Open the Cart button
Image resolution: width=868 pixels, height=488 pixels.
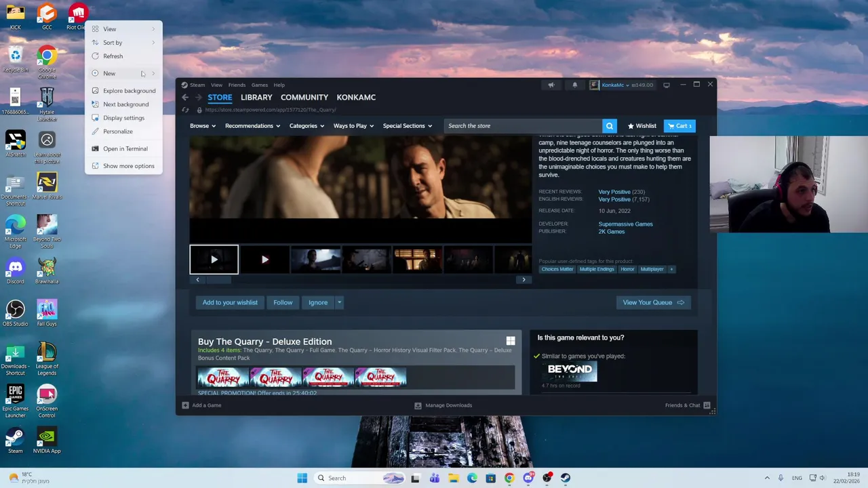point(679,126)
